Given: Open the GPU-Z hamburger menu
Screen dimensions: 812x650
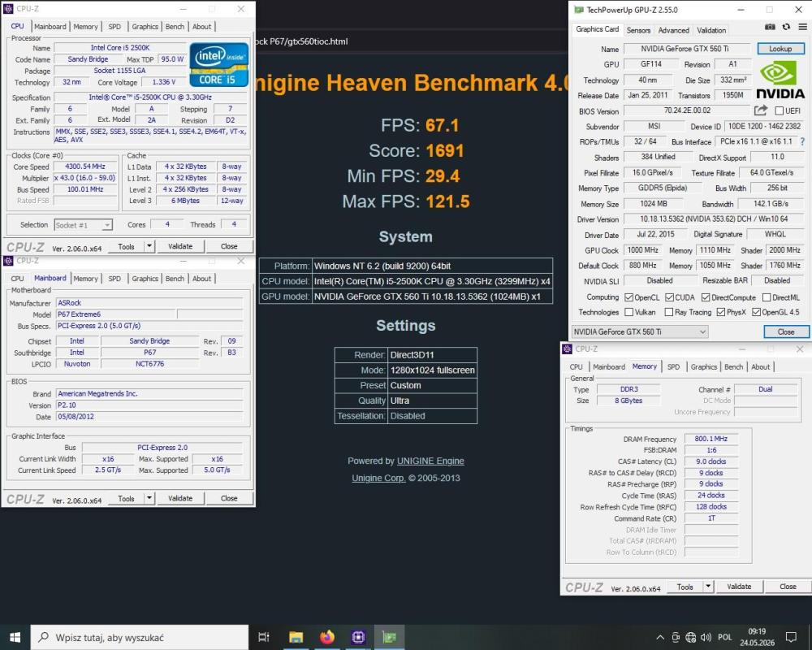Looking at the screenshot, I should click(x=802, y=27).
